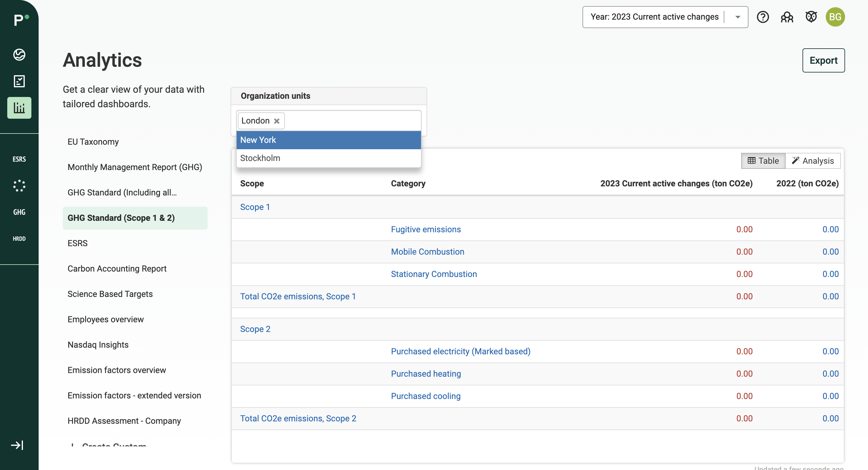Select New York from dropdown list

(328, 140)
